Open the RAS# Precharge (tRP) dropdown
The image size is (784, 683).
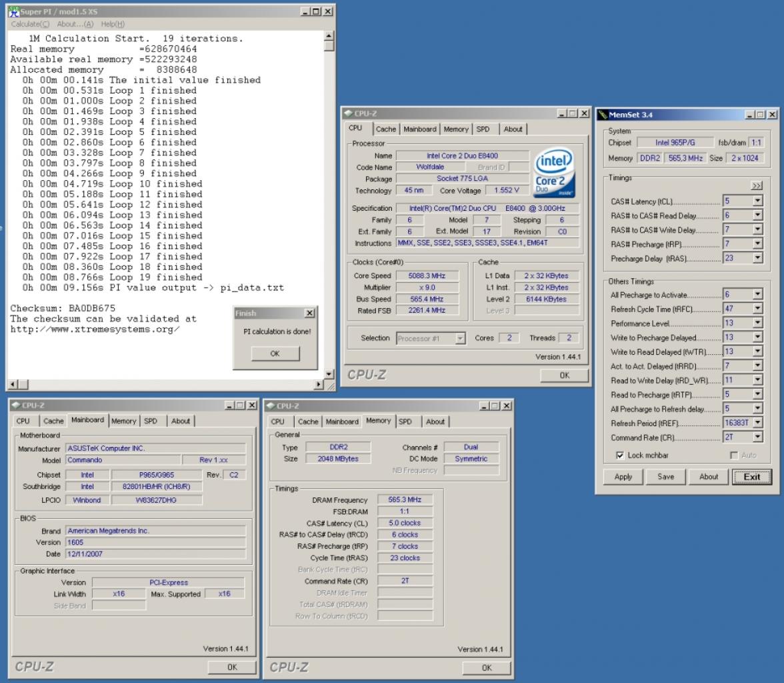click(x=757, y=243)
